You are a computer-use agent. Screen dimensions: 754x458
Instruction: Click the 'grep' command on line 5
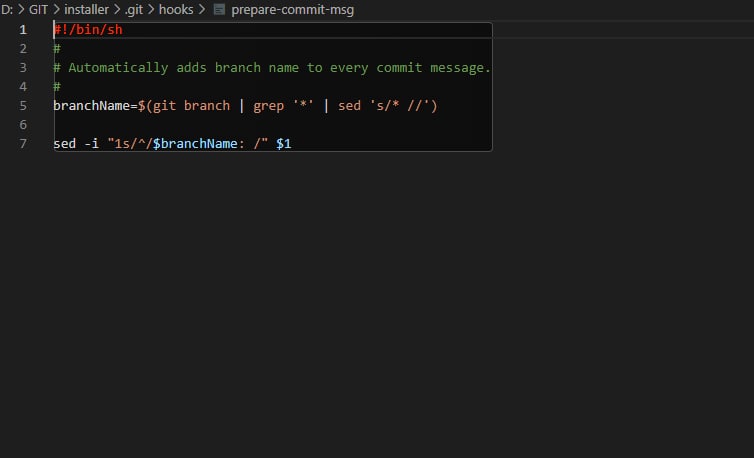pyautogui.click(x=268, y=106)
